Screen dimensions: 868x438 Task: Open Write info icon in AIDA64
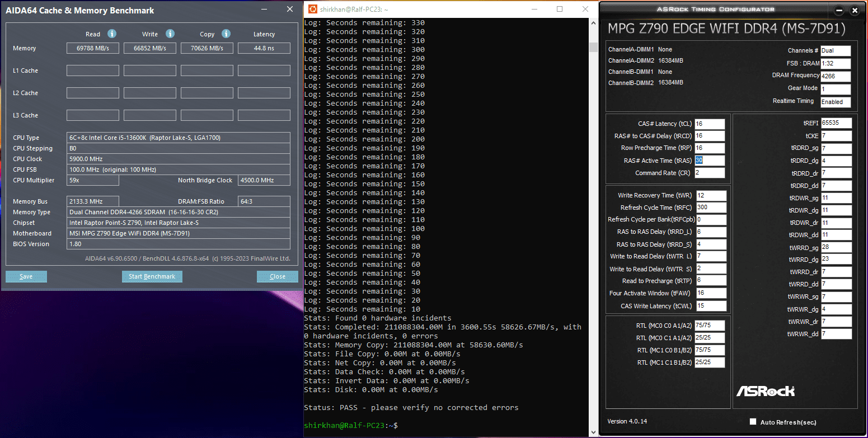pos(170,34)
